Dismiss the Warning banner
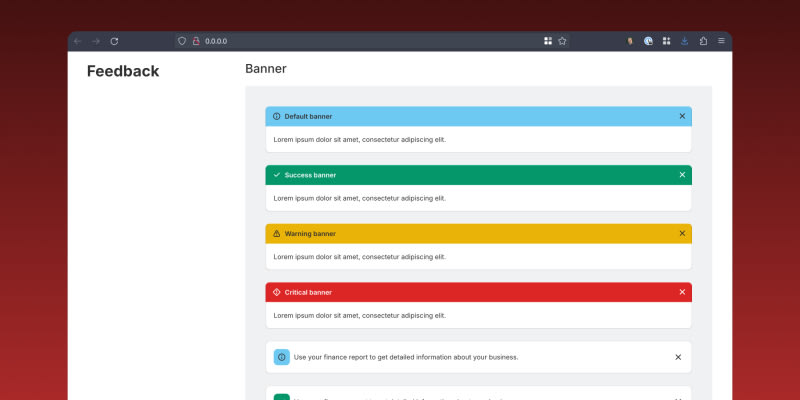Image resolution: width=800 pixels, height=400 pixels. click(682, 233)
